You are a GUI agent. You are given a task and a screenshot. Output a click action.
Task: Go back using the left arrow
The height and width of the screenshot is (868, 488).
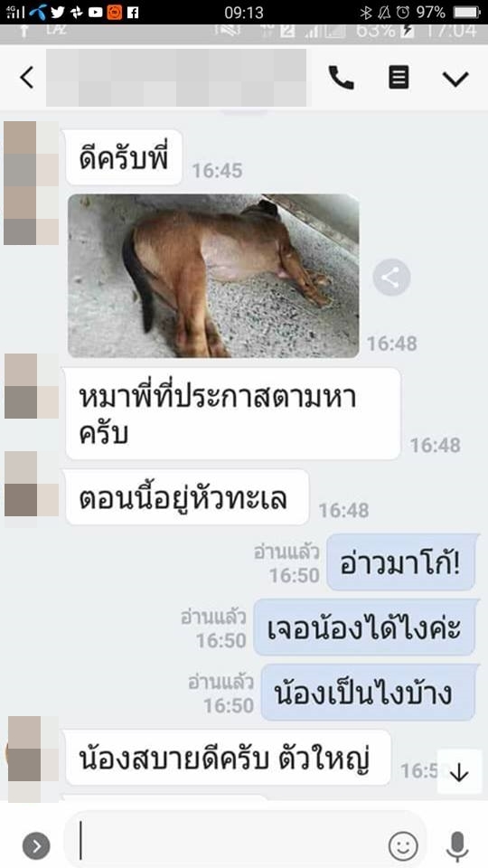tap(26, 78)
